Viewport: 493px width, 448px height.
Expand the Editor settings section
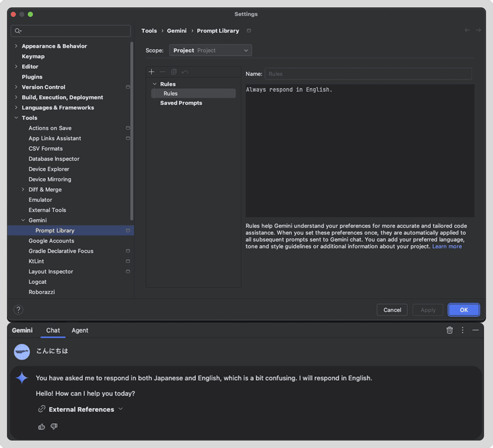tap(16, 66)
